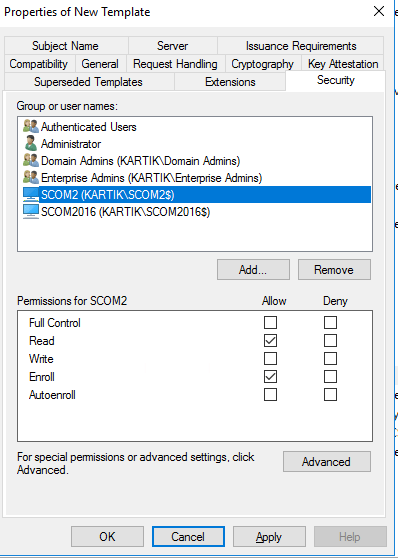Open Advanced permission settings
The width and height of the screenshot is (398, 558).
(326, 462)
